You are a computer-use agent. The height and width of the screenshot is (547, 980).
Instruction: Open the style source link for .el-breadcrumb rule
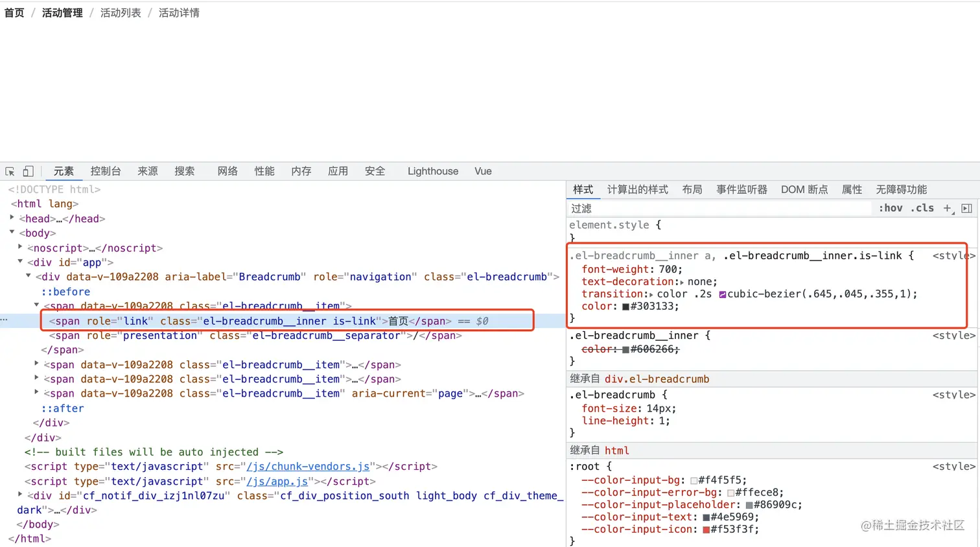point(954,395)
